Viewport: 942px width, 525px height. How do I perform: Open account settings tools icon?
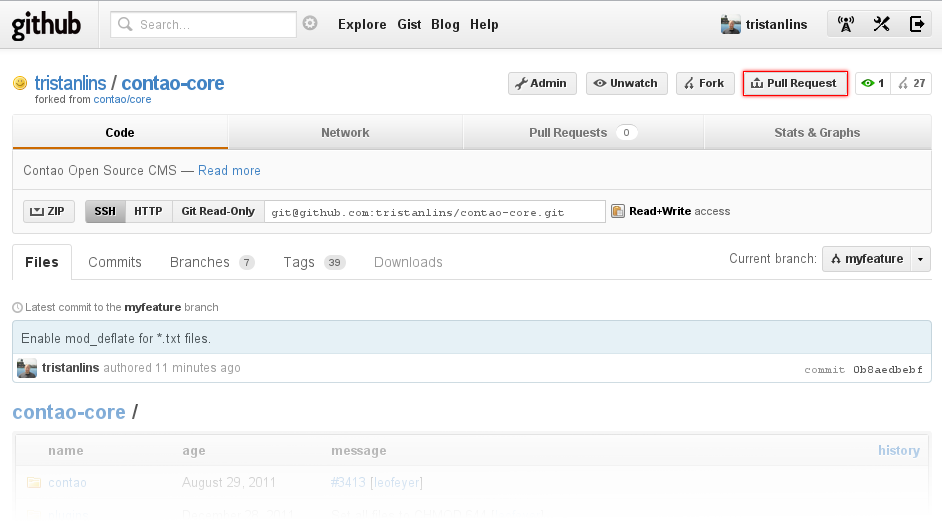click(x=881, y=25)
